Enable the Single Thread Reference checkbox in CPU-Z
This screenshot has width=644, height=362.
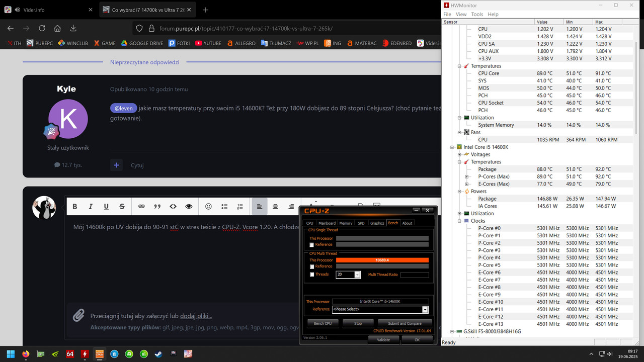(312, 245)
